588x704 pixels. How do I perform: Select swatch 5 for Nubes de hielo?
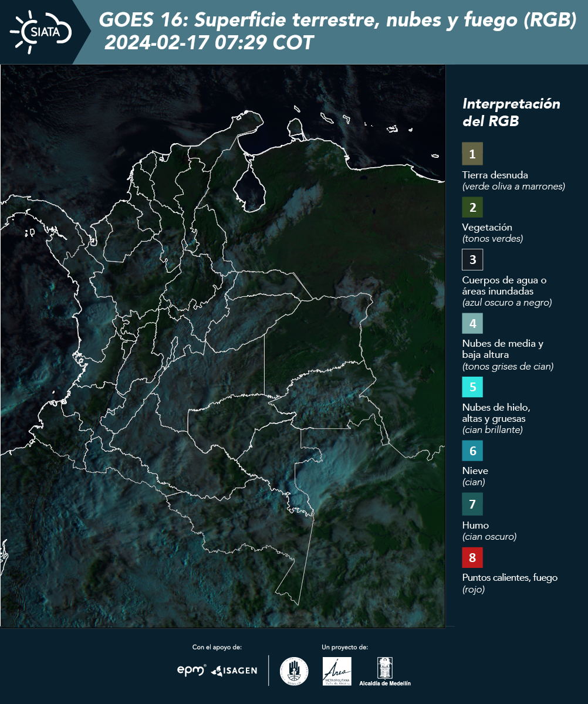[472, 387]
